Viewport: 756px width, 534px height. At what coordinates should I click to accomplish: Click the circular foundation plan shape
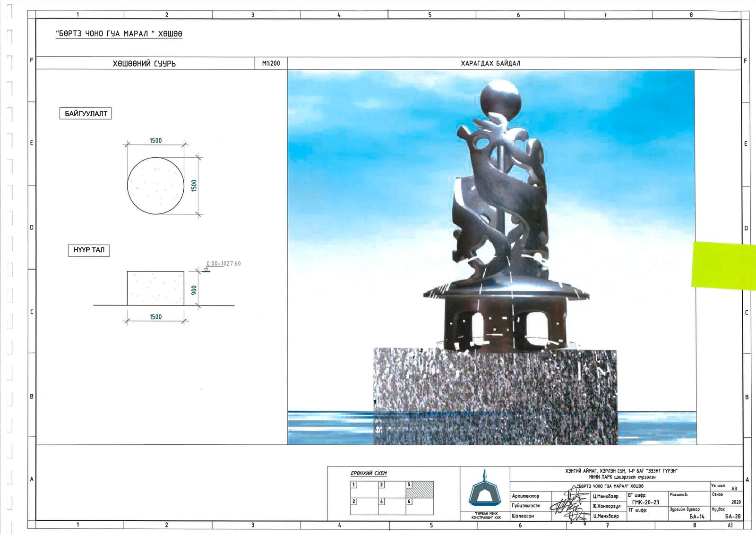pyautogui.click(x=155, y=186)
